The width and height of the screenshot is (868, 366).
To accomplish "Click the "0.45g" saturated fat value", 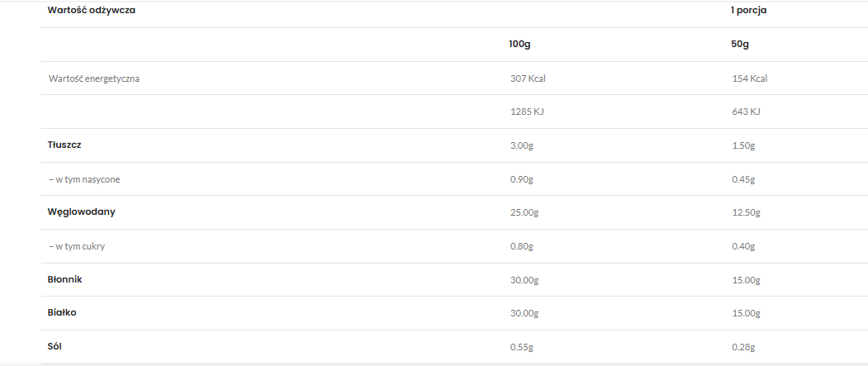I will (743, 178).
